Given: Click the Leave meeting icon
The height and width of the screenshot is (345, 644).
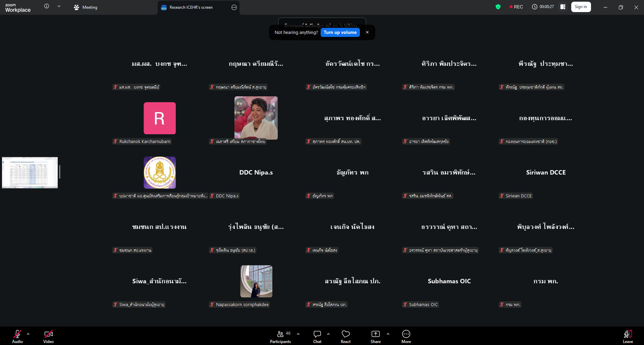Looking at the screenshot, I should coord(628,336).
